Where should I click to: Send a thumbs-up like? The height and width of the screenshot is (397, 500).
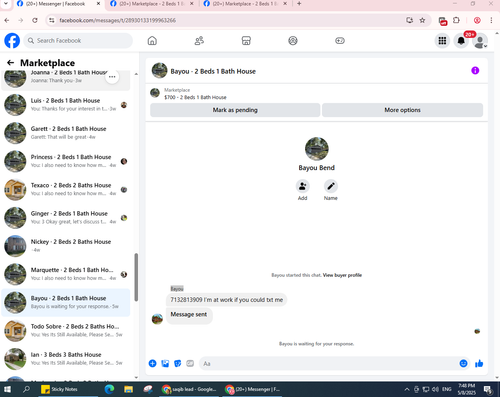coord(479,363)
